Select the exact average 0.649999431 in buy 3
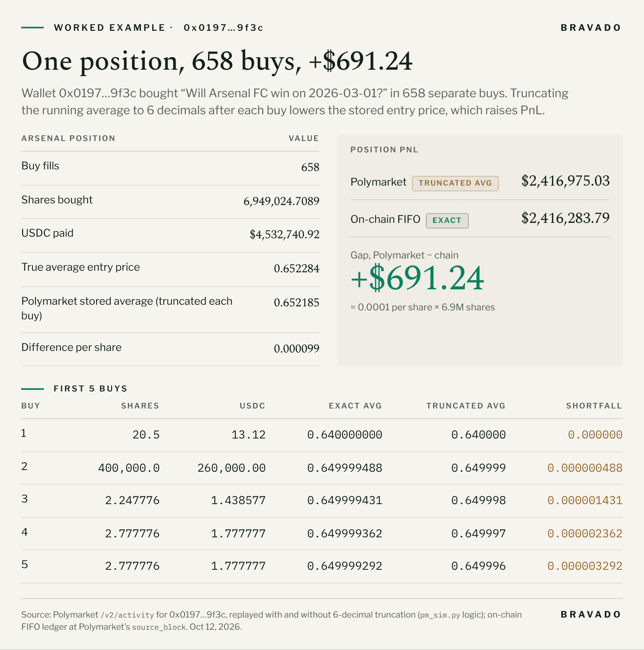Image resolution: width=644 pixels, height=650 pixels. click(345, 500)
